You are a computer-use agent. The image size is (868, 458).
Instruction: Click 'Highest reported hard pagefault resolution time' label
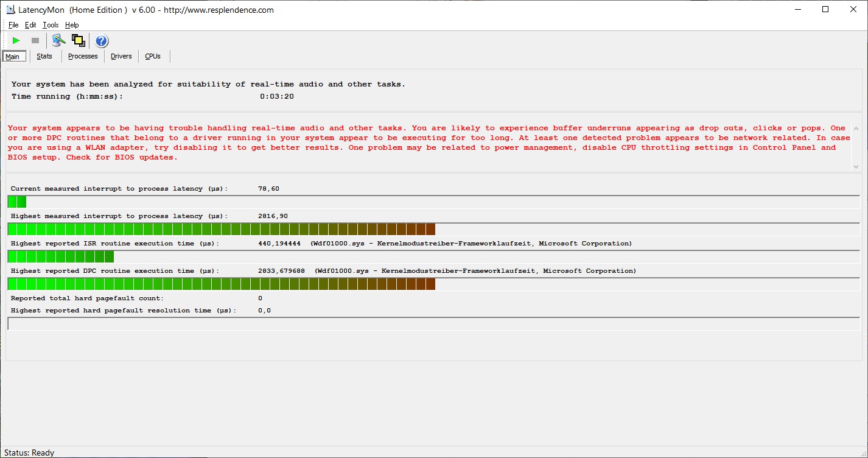click(124, 311)
